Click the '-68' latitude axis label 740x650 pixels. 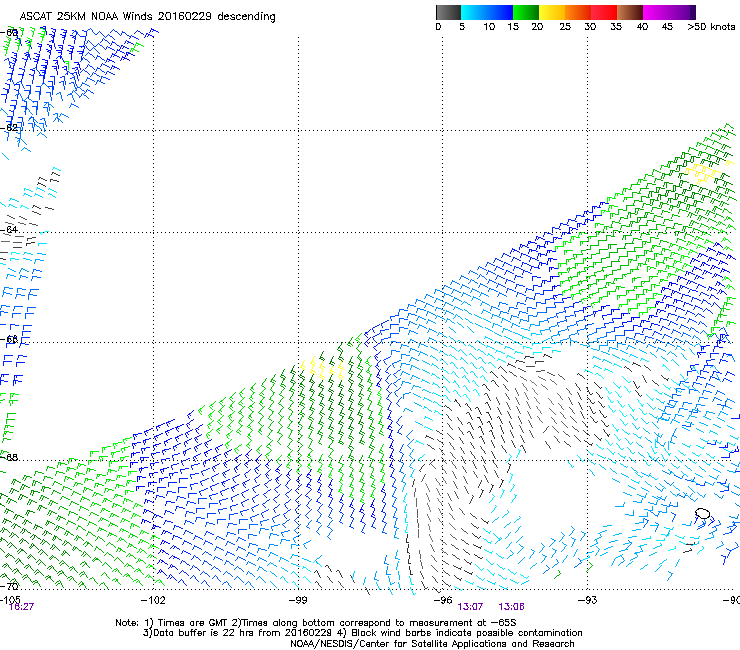click(9, 457)
